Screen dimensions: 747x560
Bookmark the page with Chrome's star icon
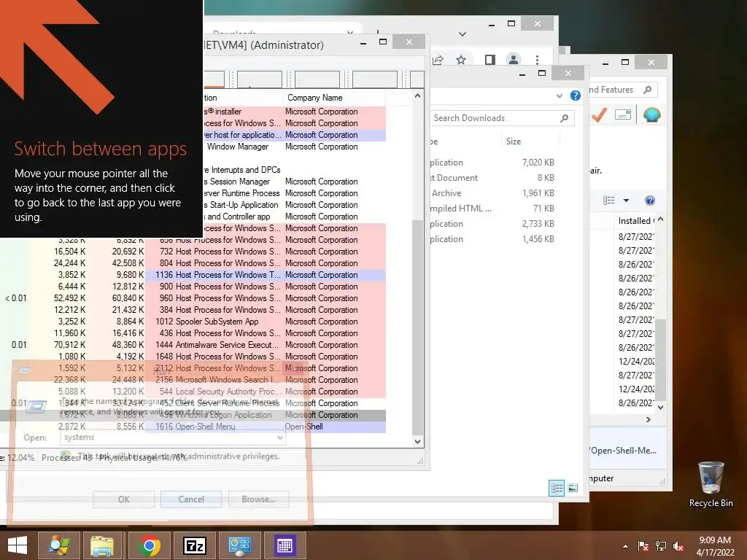pos(461,60)
